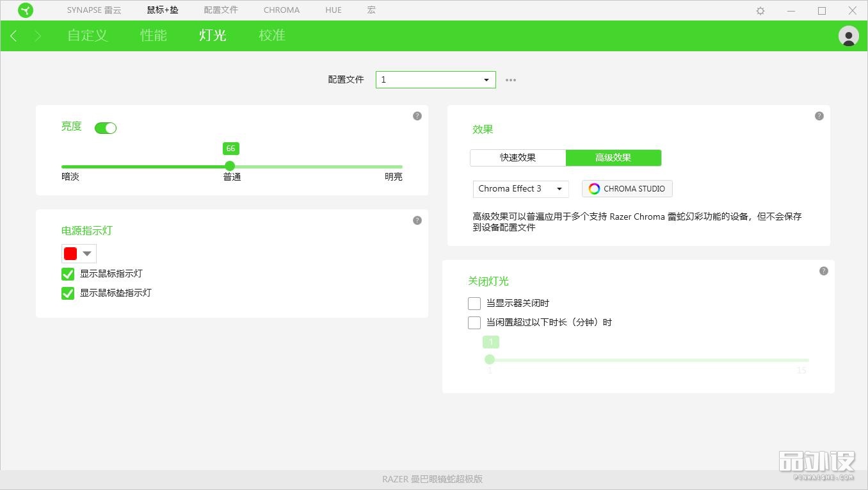Click the back navigation arrow
The height and width of the screenshot is (490, 868).
(13, 36)
